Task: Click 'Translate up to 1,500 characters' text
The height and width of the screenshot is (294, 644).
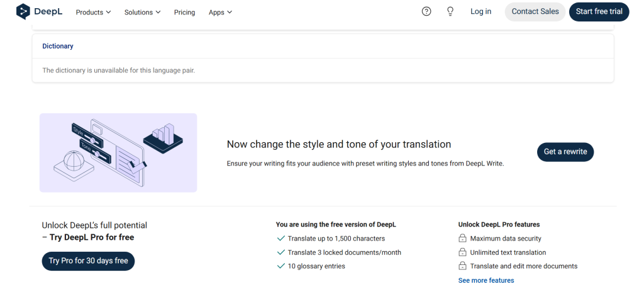Action: 336,239
